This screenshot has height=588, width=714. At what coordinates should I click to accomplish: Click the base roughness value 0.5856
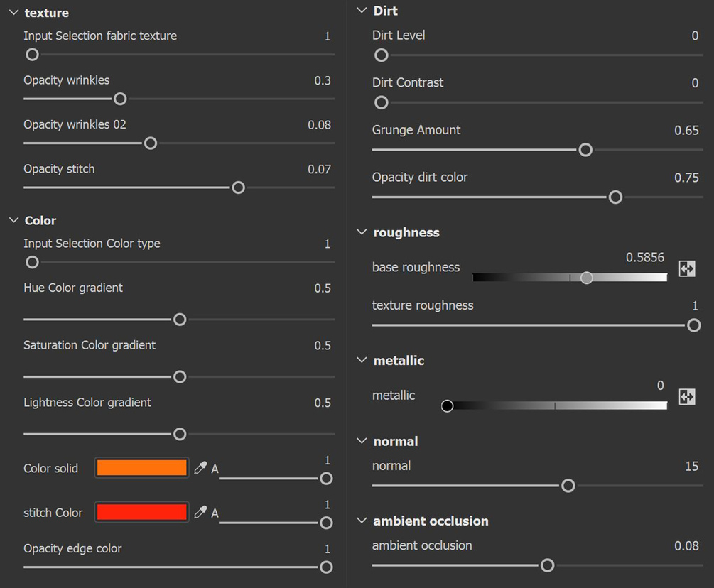645,258
